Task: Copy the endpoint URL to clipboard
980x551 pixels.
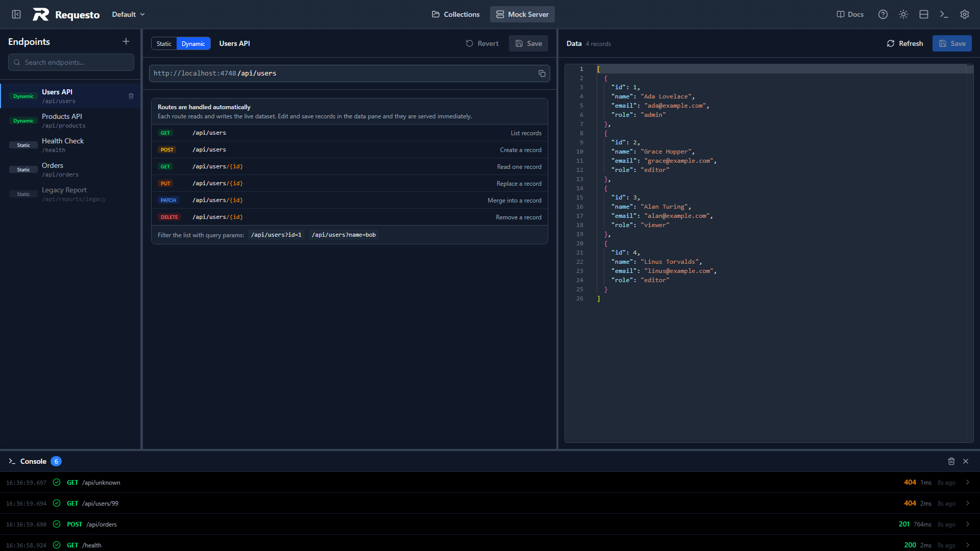Action: click(542, 73)
